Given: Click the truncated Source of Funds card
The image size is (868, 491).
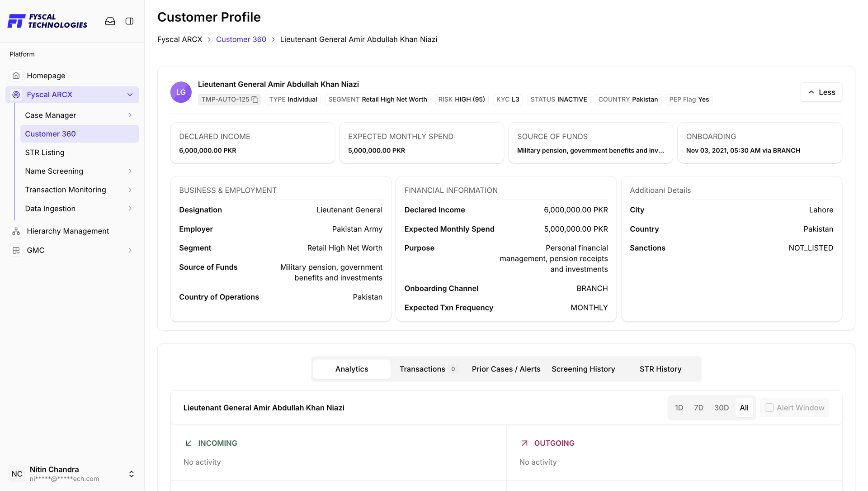Looking at the screenshot, I should point(590,143).
